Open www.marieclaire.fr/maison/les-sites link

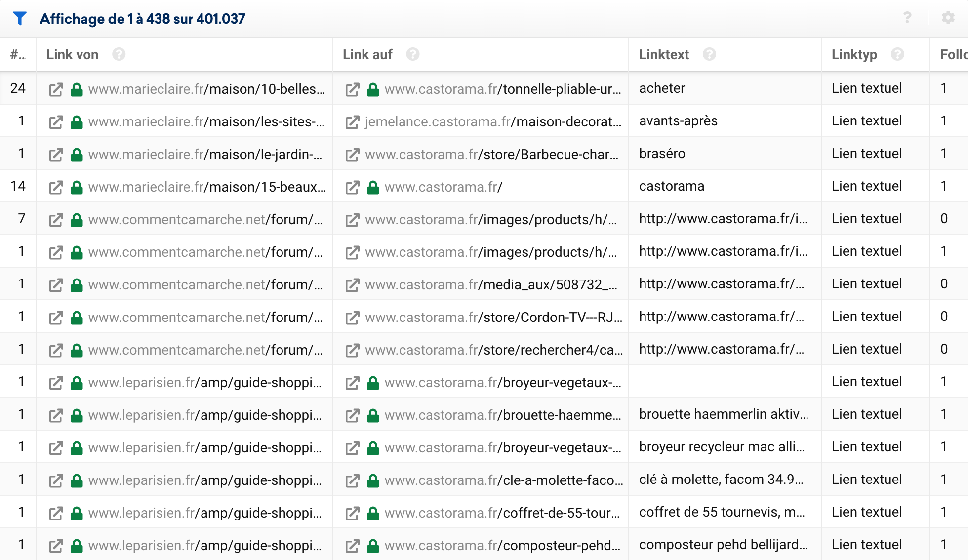[x=206, y=122]
